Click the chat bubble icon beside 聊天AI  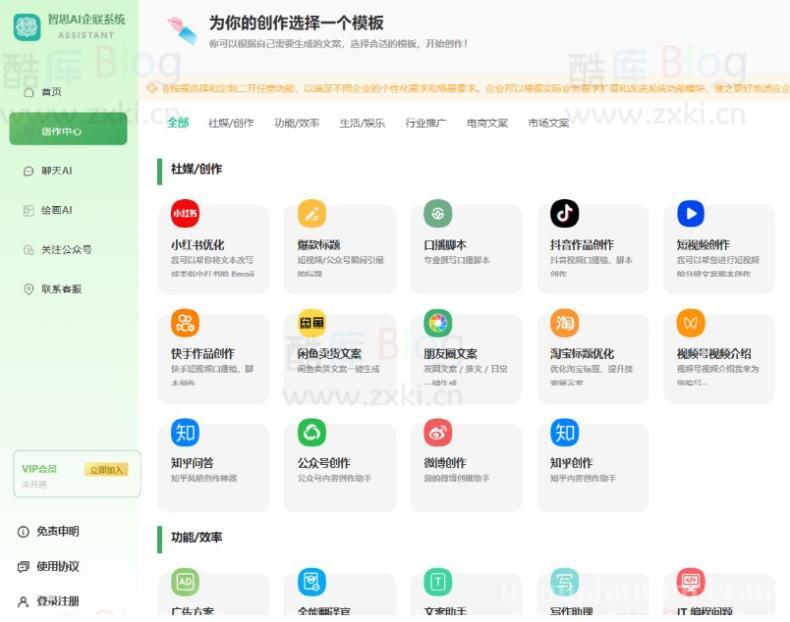tap(29, 171)
